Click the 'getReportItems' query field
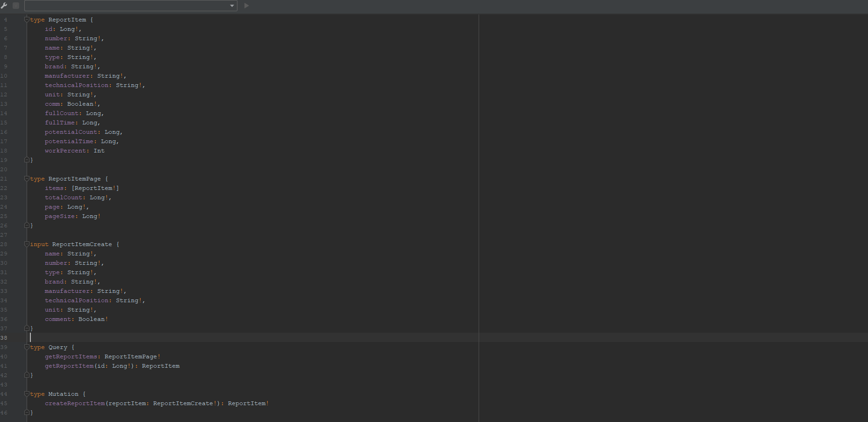Image resolution: width=868 pixels, height=422 pixels. point(71,357)
